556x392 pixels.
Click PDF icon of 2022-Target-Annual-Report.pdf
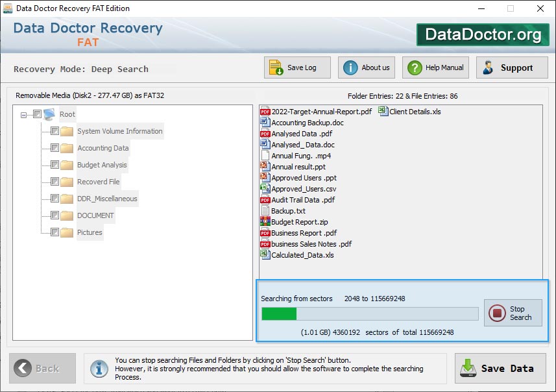click(265, 112)
